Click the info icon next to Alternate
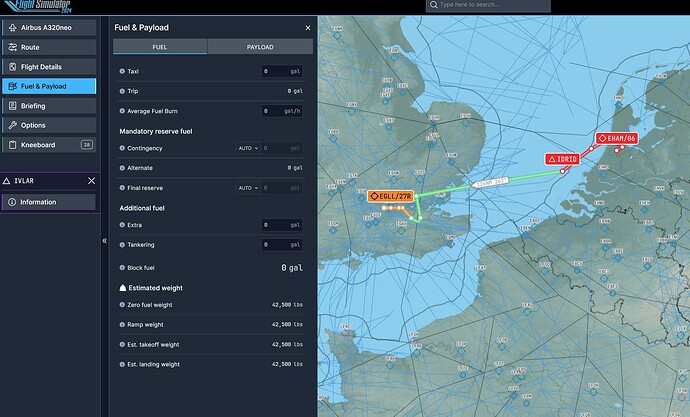This screenshot has width=690, height=417. click(x=122, y=168)
